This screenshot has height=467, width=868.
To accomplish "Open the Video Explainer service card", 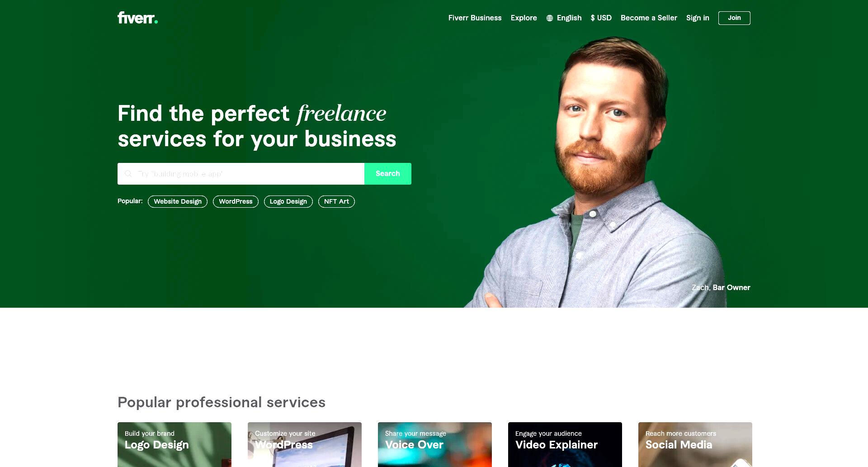I will (565, 444).
